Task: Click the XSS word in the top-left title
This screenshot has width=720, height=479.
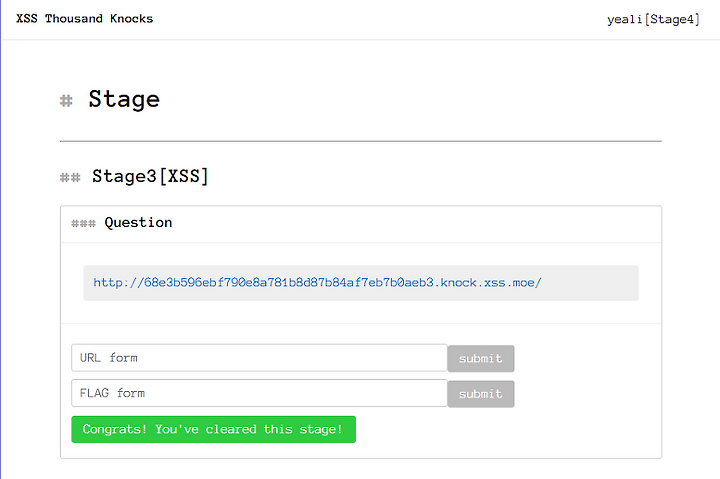Action: [x=27, y=19]
